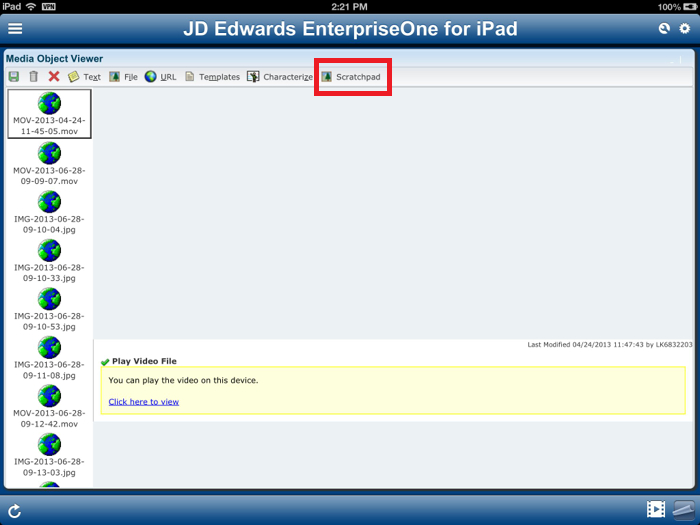Follow the 'Click here to view' link
This screenshot has height=525, width=700.
[144, 402]
